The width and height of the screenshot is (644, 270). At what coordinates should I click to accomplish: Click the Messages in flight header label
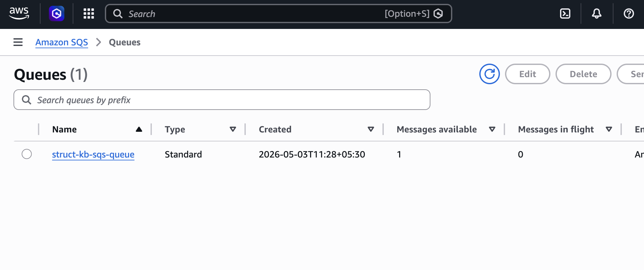[x=556, y=129]
